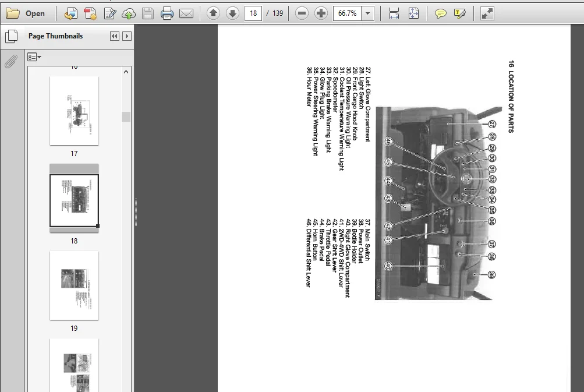Zoom in with the plus button
584x392 pixels.
(321, 13)
